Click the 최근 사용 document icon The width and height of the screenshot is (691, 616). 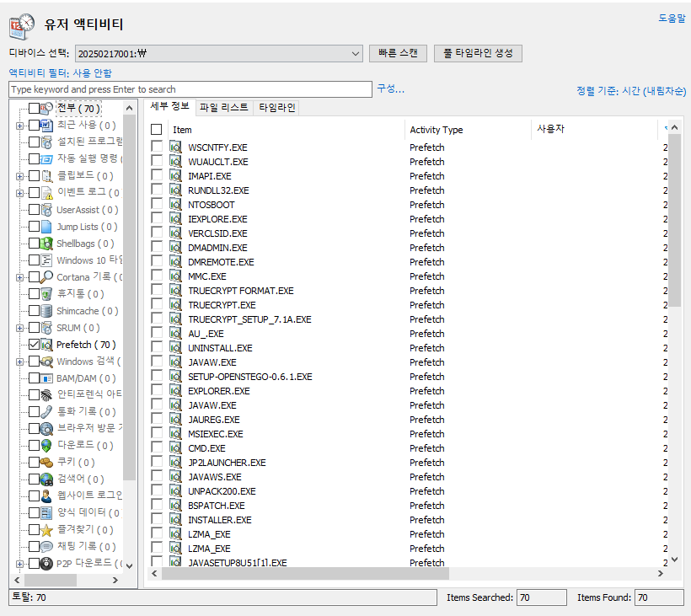(x=46, y=126)
